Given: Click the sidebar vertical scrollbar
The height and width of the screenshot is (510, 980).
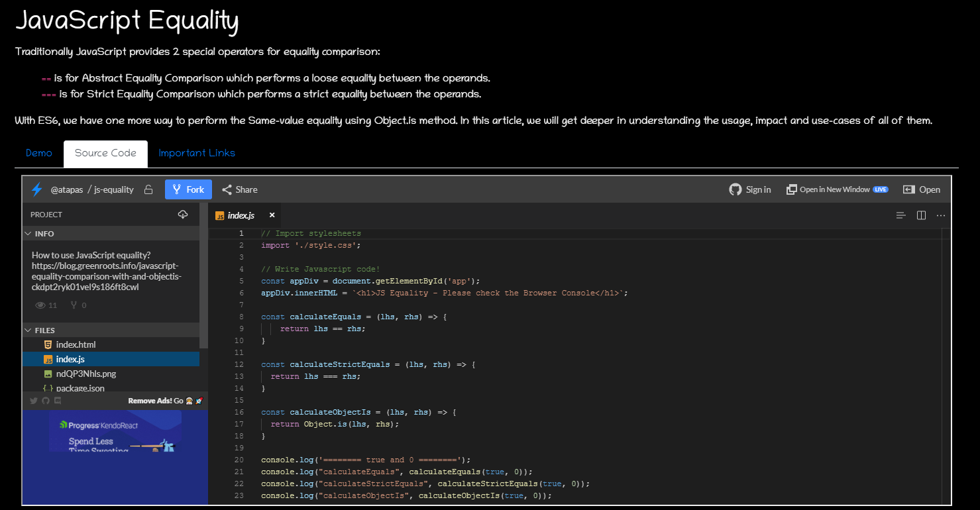Looking at the screenshot, I should click(204, 276).
